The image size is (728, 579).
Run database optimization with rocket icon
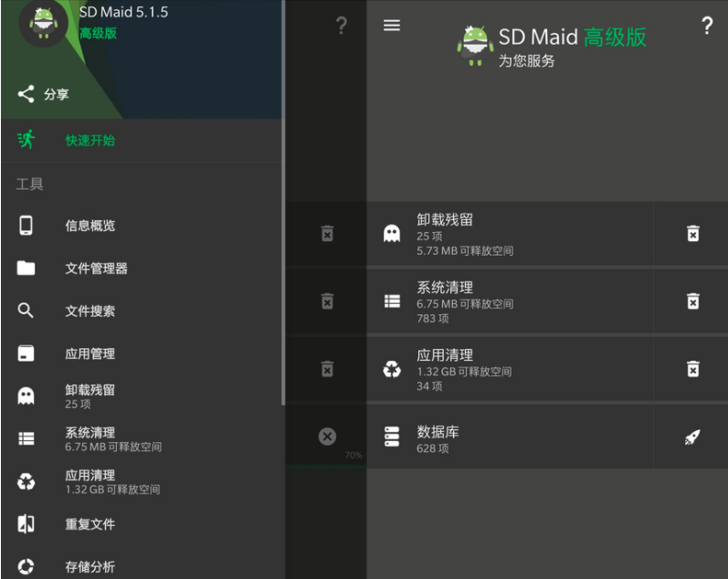point(691,437)
